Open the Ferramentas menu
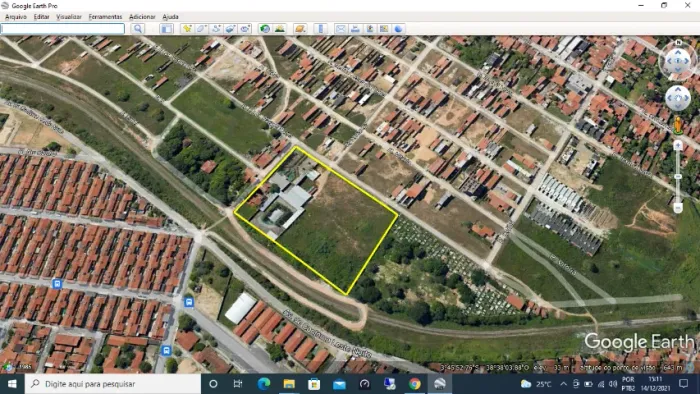 coord(105,17)
